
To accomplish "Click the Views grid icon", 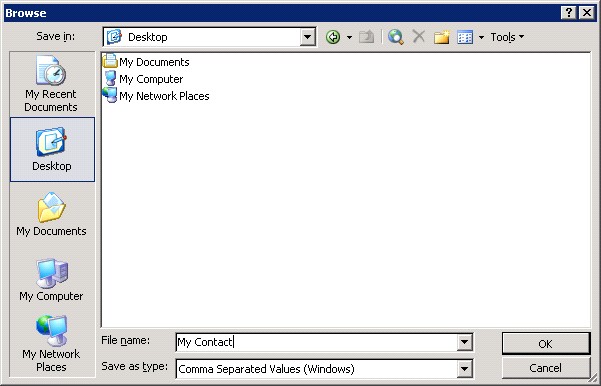I will point(465,37).
